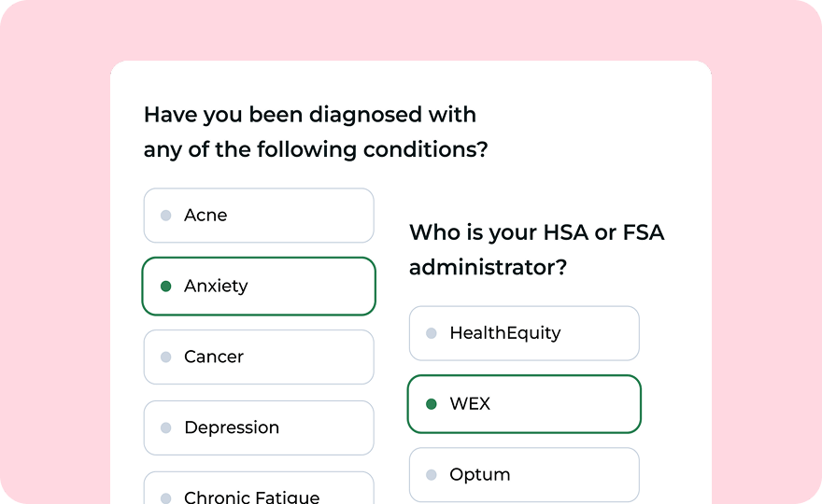
Task: Click the HSA or FSA administrator heading
Action: 536,249
